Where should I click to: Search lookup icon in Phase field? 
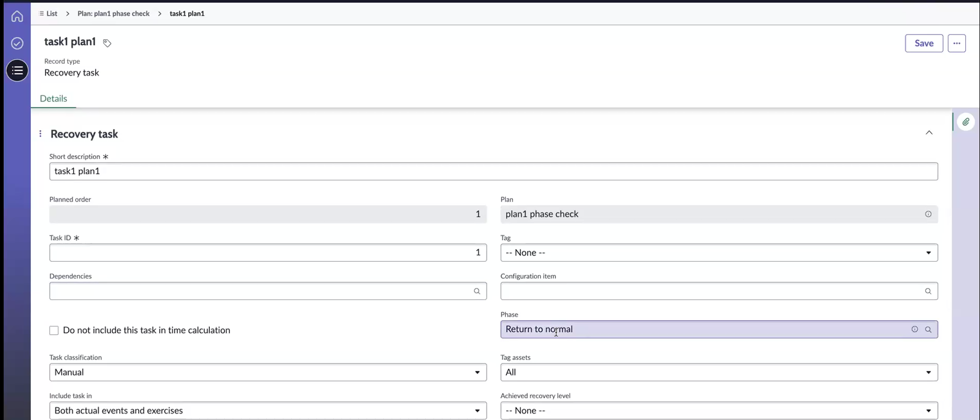point(928,330)
